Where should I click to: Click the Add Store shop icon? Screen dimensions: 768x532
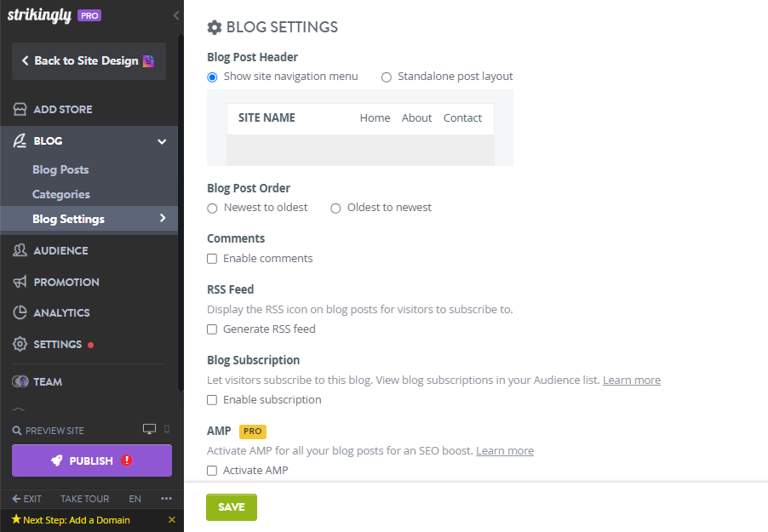[x=20, y=110]
